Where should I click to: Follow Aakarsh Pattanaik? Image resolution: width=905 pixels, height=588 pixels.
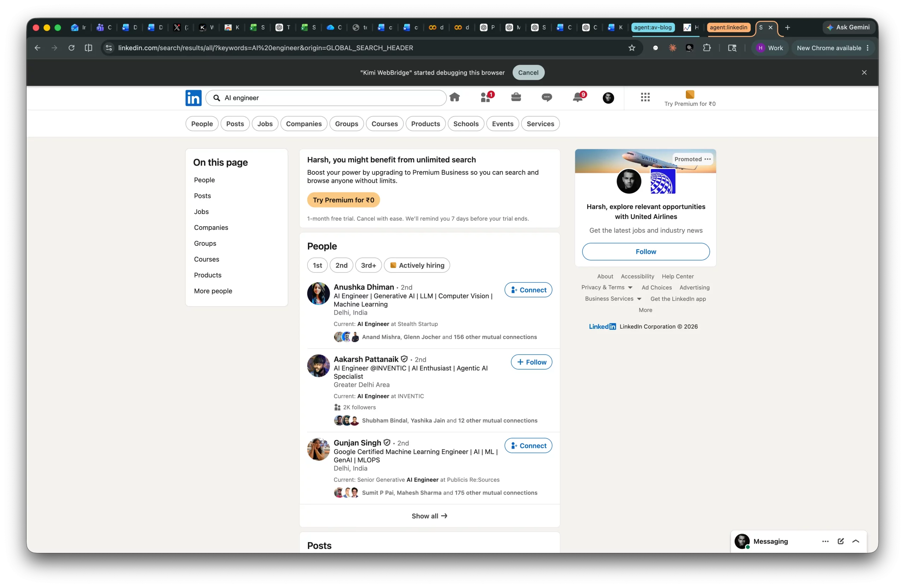pyautogui.click(x=531, y=362)
